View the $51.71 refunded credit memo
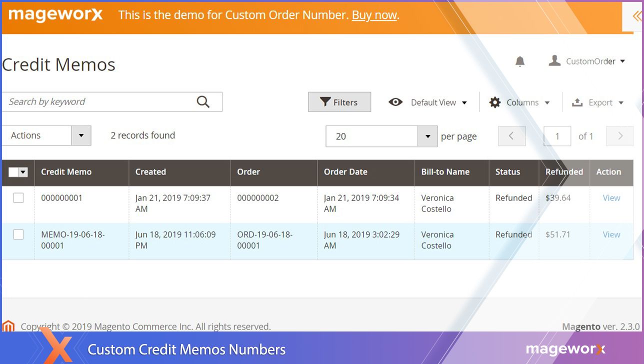Screen dimensions: 644x364 (611, 234)
